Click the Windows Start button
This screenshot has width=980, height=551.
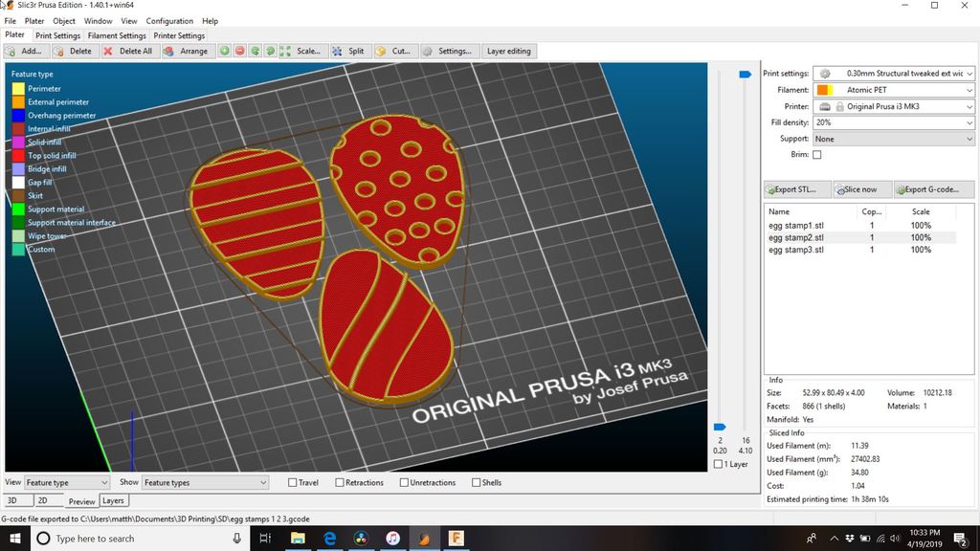coord(15,538)
